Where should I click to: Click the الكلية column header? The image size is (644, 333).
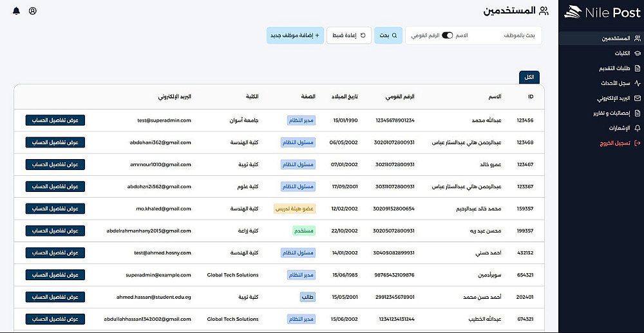[252, 97]
